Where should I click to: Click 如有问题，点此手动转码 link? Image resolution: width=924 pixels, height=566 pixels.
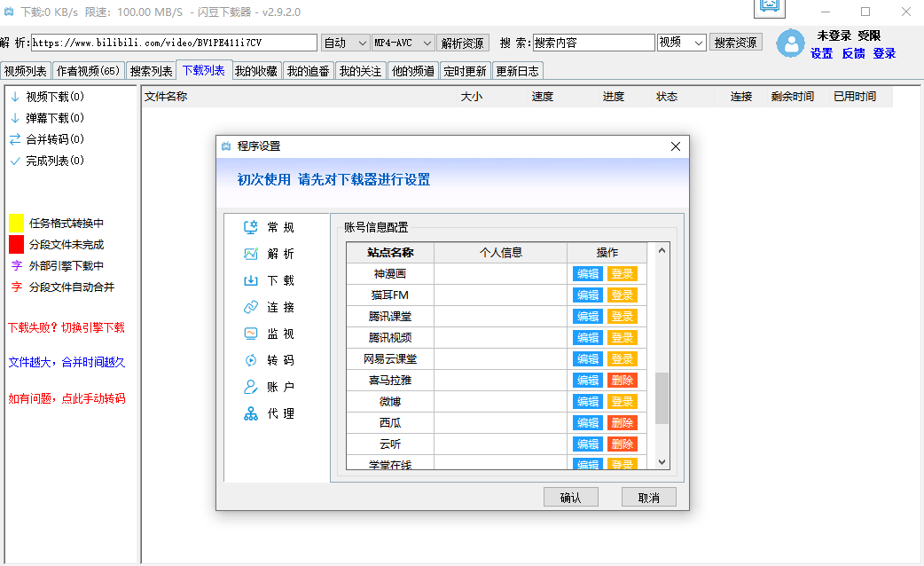pos(67,398)
